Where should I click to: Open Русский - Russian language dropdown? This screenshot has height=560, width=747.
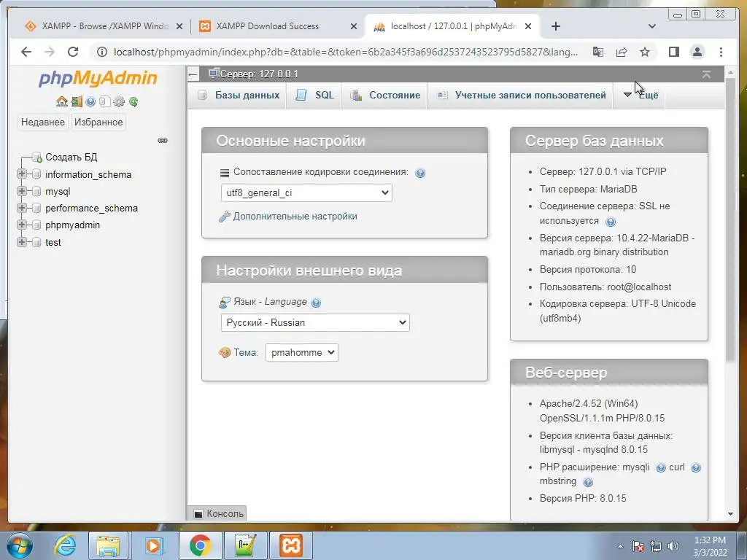[315, 322]
